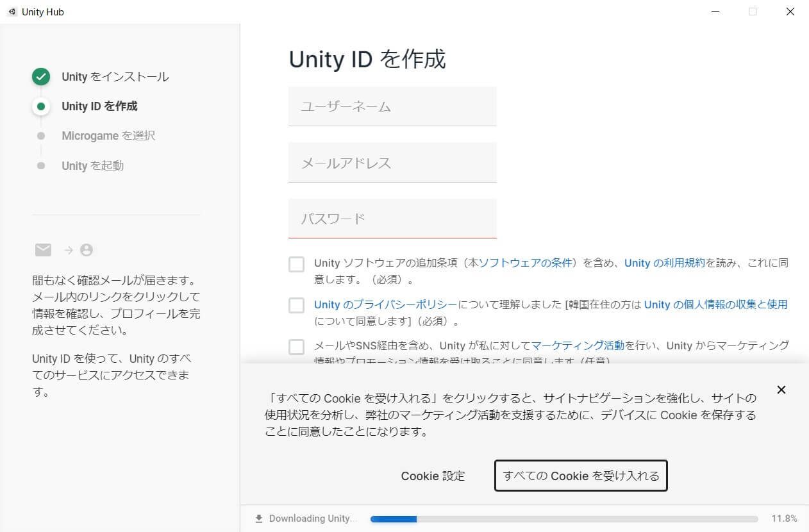Image resolution: width=809 pixels, height=532 pixels.
Task: Select the Microgame を選択 step
Action: click(107, 135)
